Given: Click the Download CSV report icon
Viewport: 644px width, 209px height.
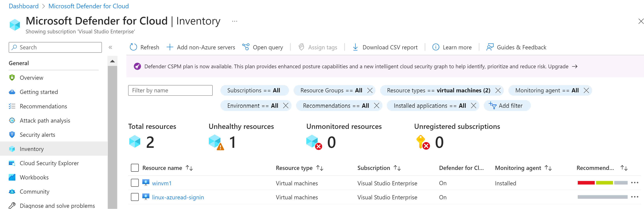Looking at the screenshot, I should point(355,47).
